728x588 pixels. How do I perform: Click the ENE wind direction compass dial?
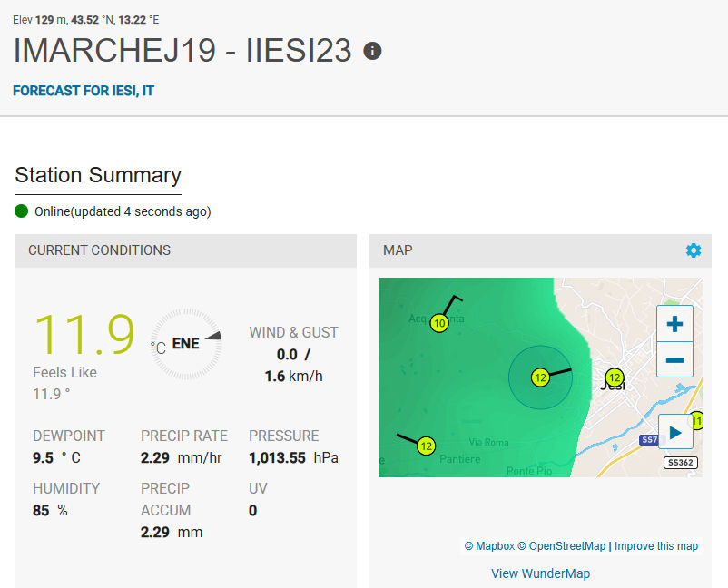tap(186, 345)
